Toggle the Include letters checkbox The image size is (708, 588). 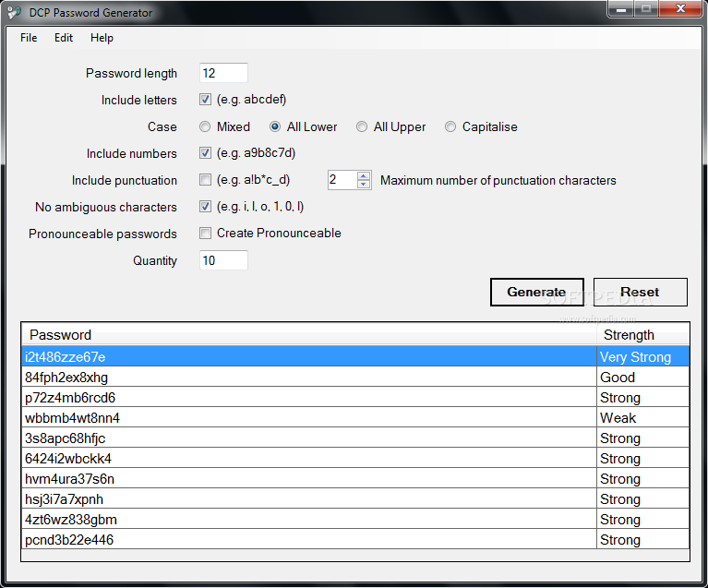pyautogui.click(x=205, y=100)
